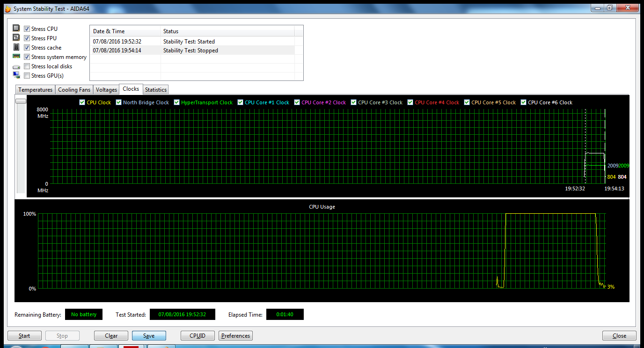Click the Status column header

(x=227, y=31)
